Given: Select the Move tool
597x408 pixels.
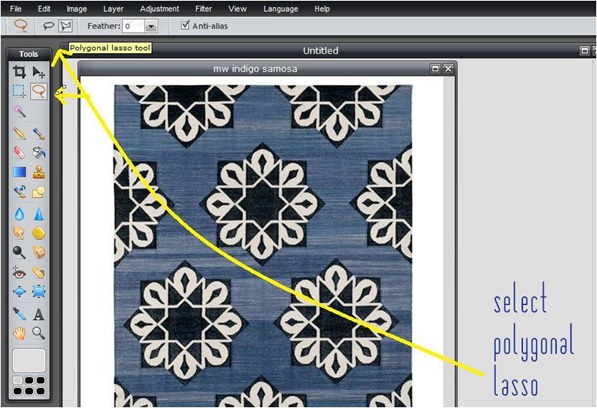Looking at the screenshot, I should pos(38,72).
